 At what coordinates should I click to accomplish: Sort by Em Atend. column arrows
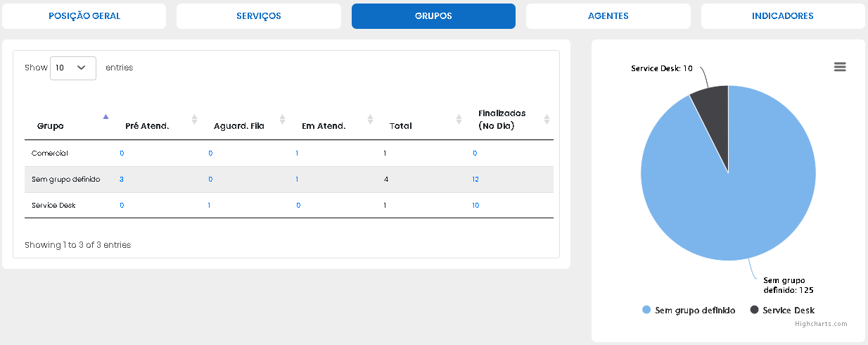click(x=370, y=120)
